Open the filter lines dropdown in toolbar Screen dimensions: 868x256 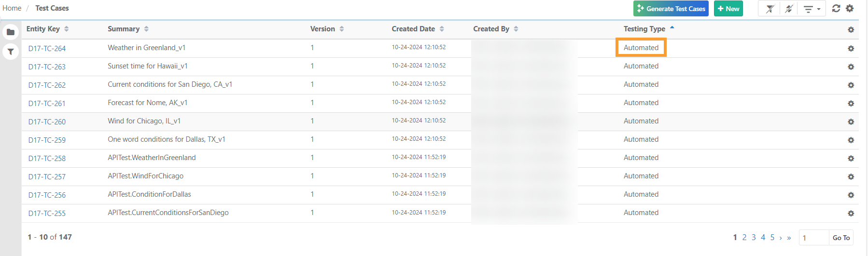[x=811, y=9]
